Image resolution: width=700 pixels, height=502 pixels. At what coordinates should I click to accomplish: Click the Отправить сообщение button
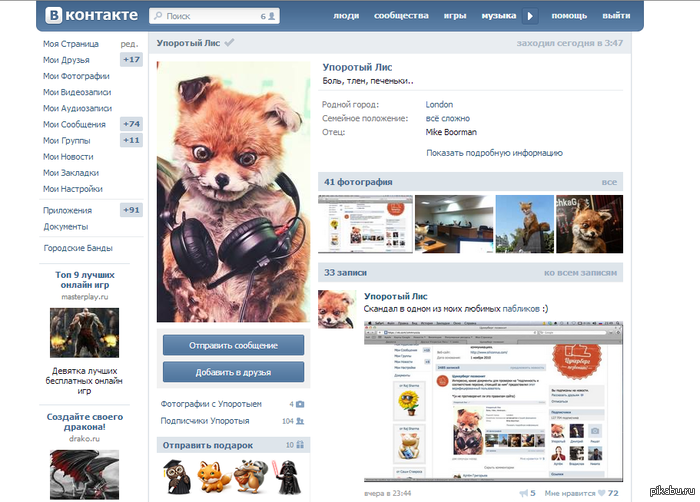233,346
